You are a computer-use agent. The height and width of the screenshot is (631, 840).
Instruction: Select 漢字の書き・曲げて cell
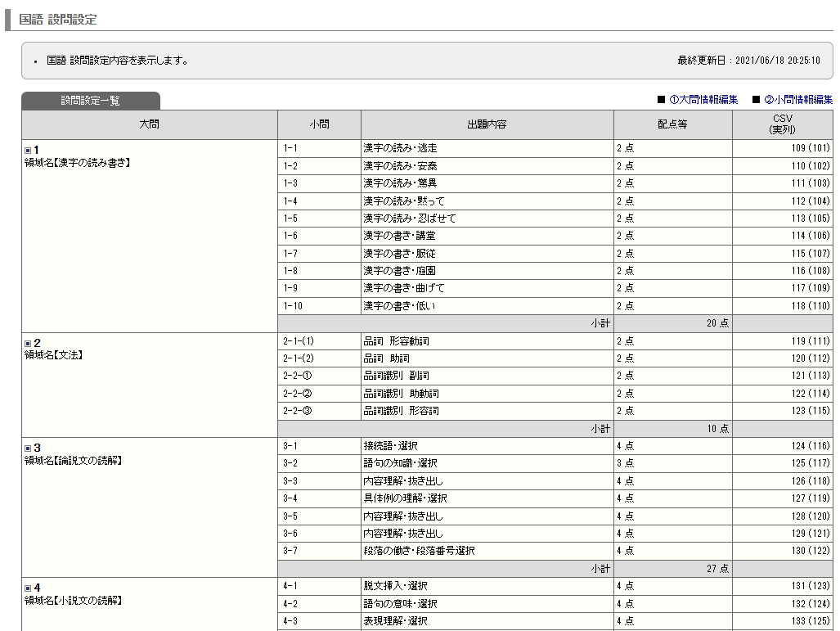487,288
